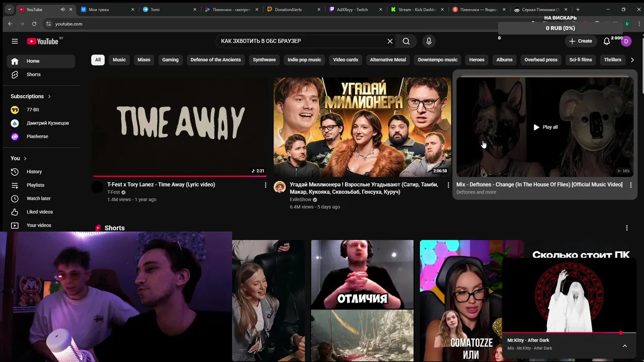
Task: Select the Heroes filter chip
Action: (477, 60)
